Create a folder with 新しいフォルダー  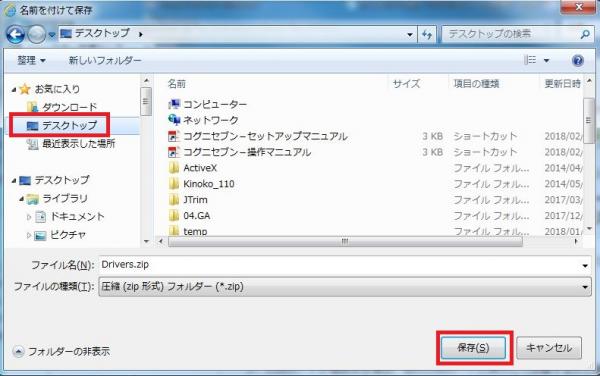pyautogui.click(x=105, y=60)
